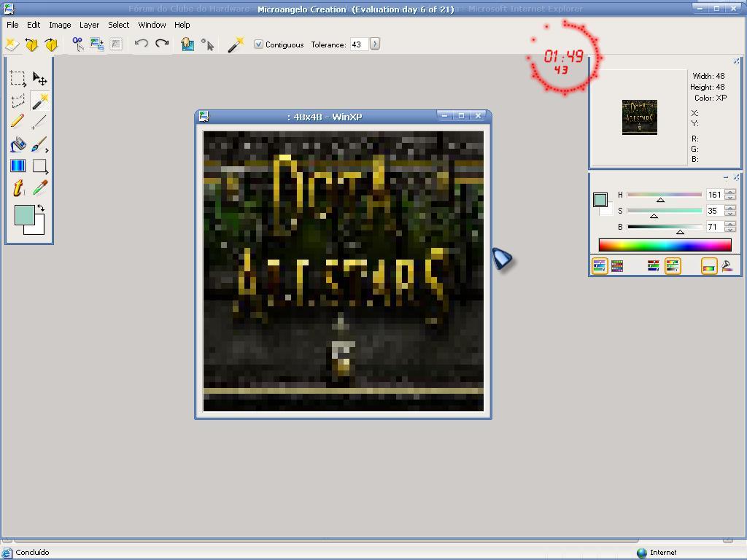Decrease Brightness value with down stepper
The height and width of the screenshot is (560, 747).
pyautogui.click(x=729, y=230)
